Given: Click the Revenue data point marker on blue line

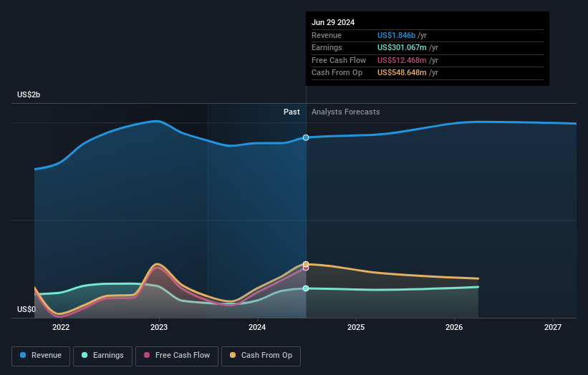Looking at the screenshot, I should tap(306, 137).
